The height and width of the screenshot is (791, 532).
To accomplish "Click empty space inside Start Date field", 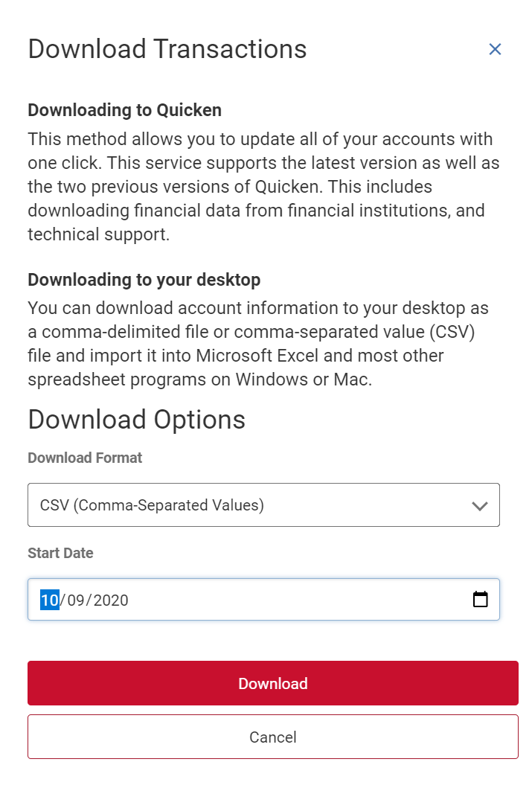I will point(298,600).
